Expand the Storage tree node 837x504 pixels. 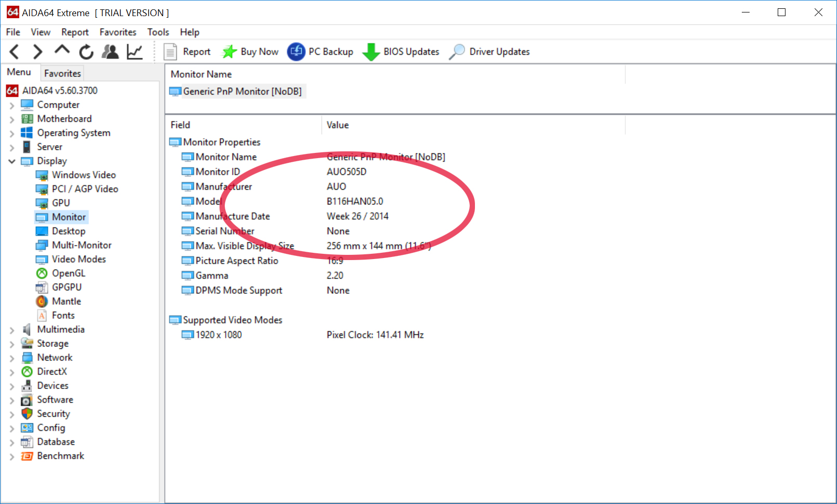pyautogui.click(x=12, y=344)
